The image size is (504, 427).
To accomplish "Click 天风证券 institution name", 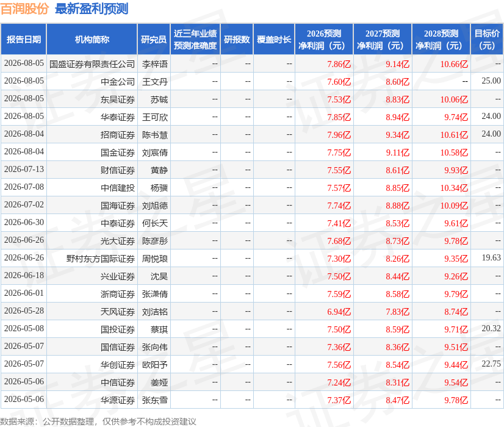I will pyautogui.click(x=118, y=312).
